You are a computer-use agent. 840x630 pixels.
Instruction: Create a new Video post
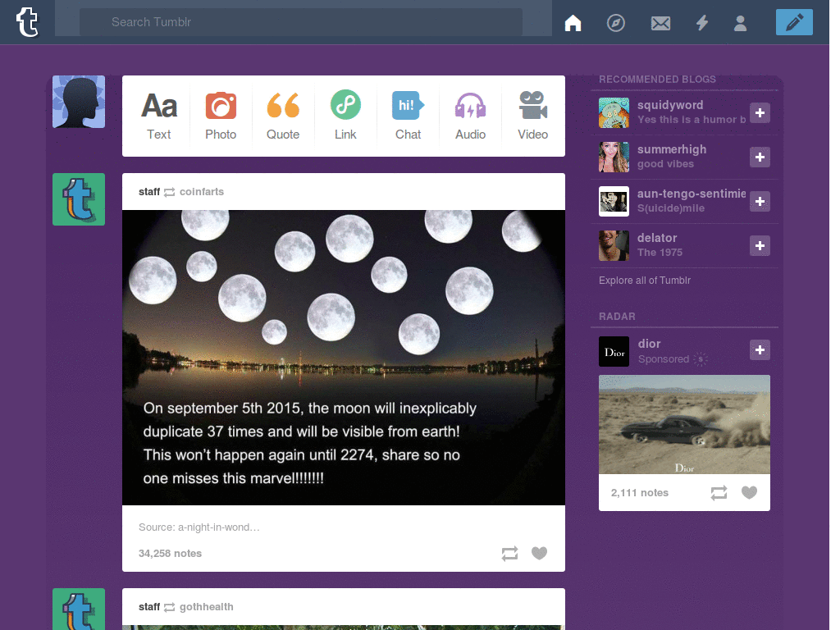click(532, 116)
